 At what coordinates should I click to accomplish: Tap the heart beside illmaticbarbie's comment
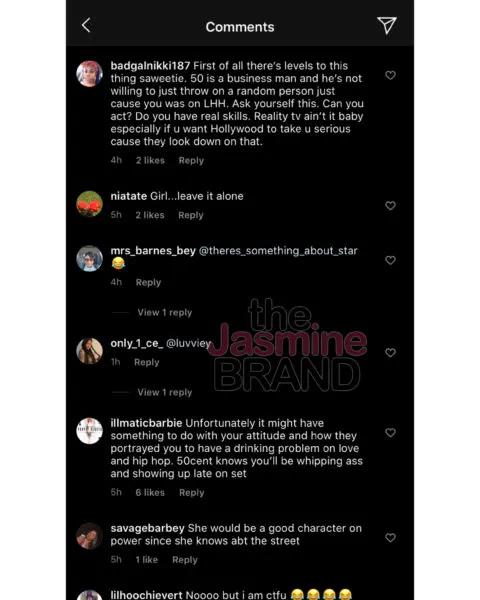pyautogui.click(x=390, y=433)
